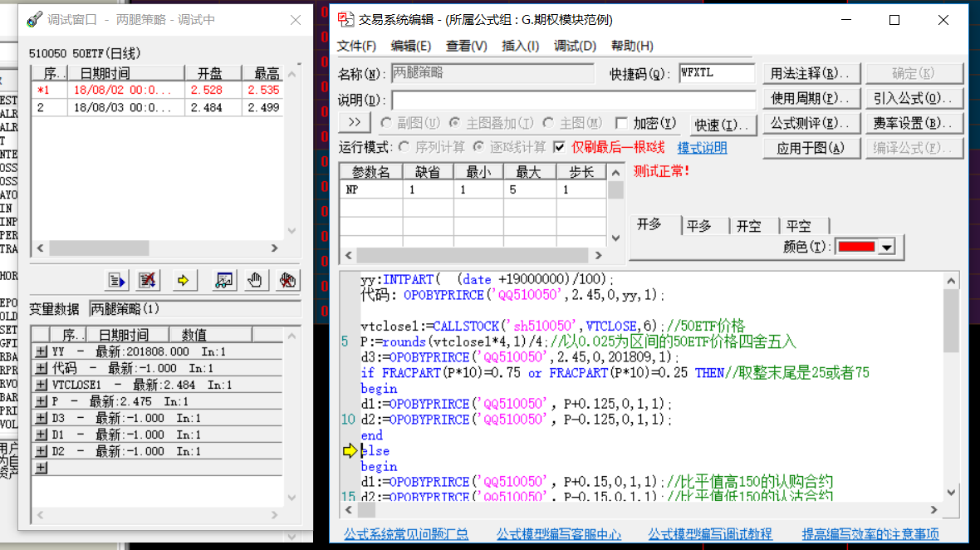Open the 调试(D) menu

[x=575, y=46]
